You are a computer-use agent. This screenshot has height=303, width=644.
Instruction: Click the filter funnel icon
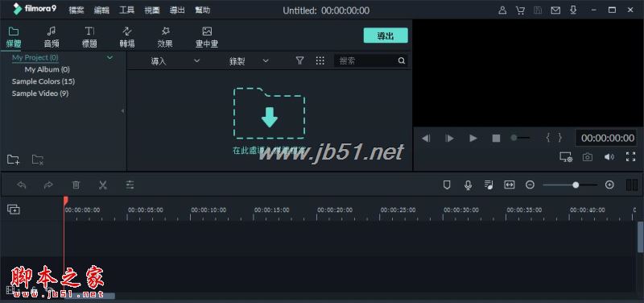tap(299, 61)
